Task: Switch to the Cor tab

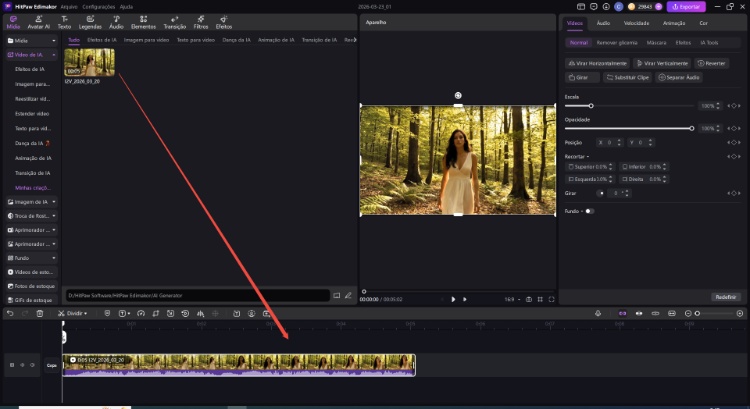Action: pyautogui.click(x=703, y=23)
